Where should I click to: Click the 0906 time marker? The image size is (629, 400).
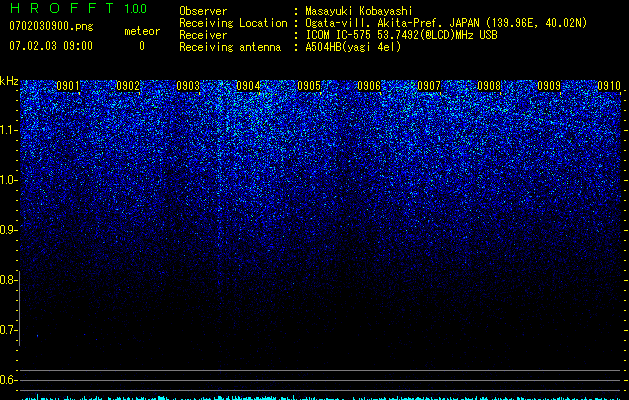coord(369,86)
